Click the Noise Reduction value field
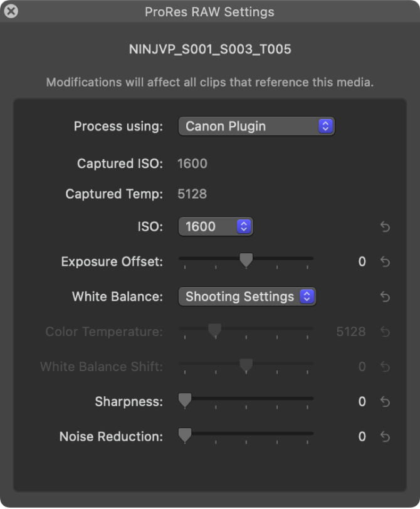The height and width of the screenshot is (509, 420). coord(362,437)
